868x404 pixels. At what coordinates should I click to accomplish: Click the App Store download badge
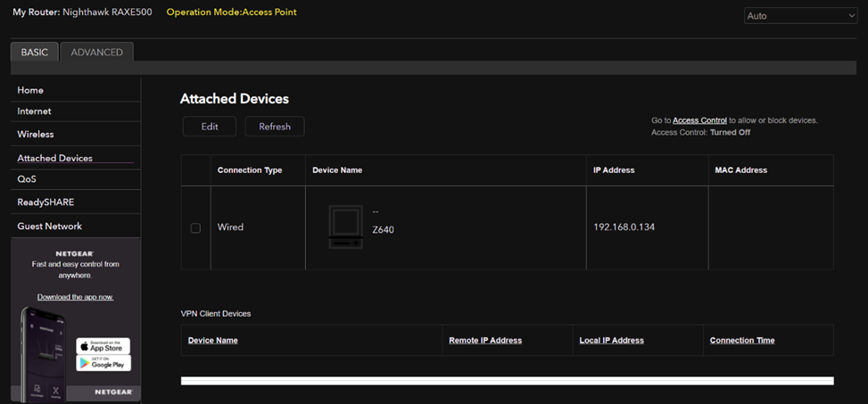tap(103, 345)
